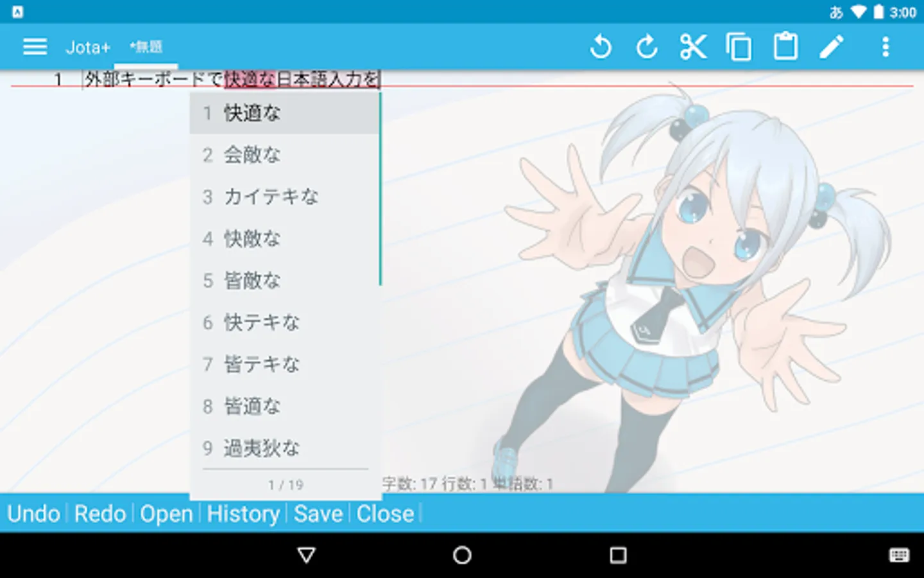Tap History in bottom shortcut bar
This screenshot has width=924, height=578.
243,514
